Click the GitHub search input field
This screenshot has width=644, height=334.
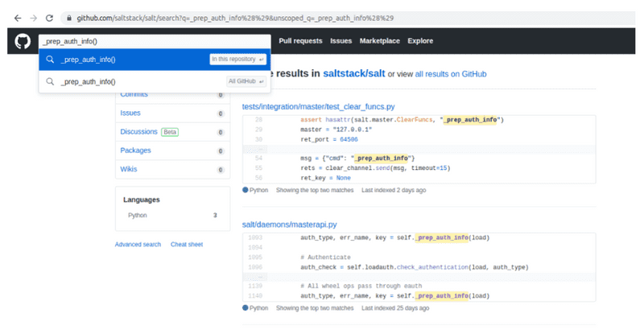[x=153, y=40]
